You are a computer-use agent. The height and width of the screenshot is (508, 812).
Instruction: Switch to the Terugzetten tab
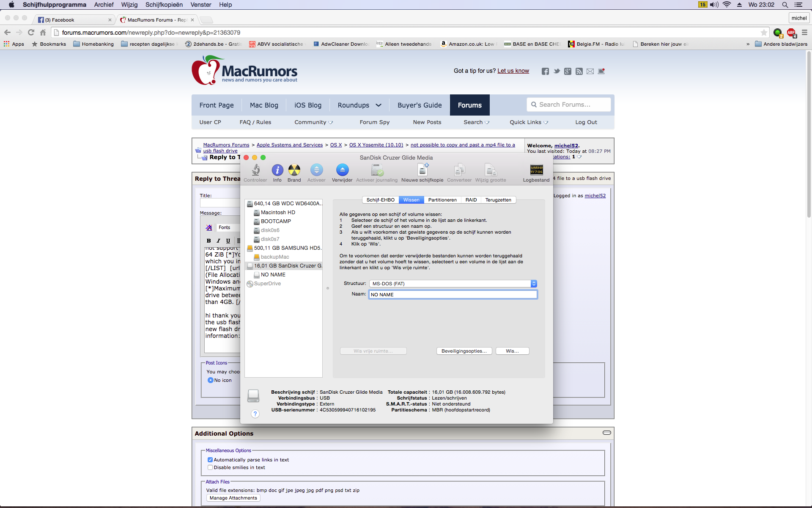click(498, 200)
